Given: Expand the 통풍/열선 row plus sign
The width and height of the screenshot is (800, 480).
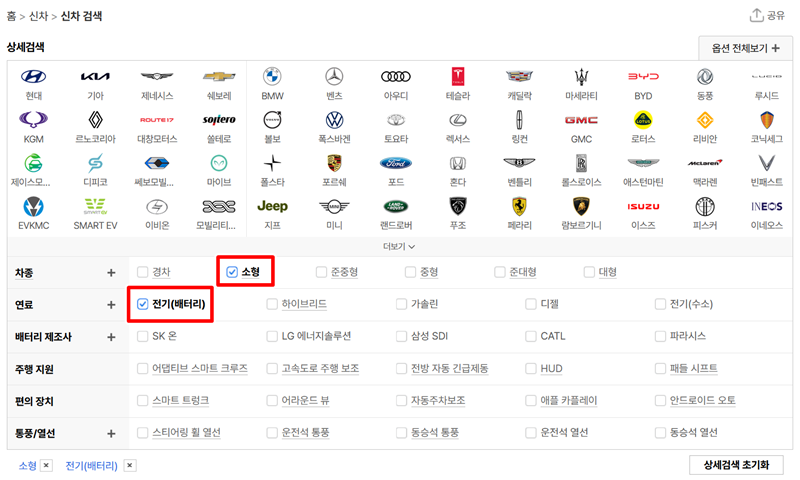Looking at the screenshot, I should click(111, 433).
